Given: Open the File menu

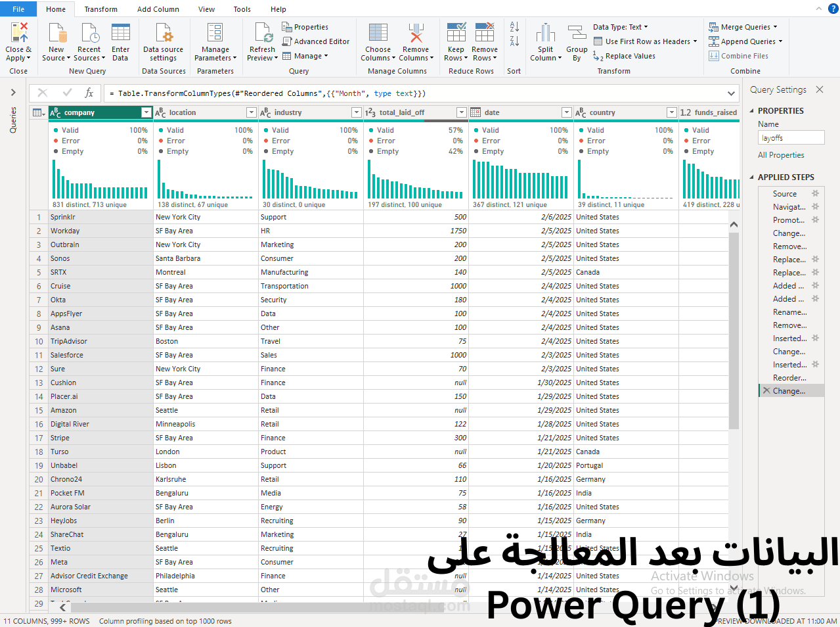Looking at the screenshot, I should (18, 9).
